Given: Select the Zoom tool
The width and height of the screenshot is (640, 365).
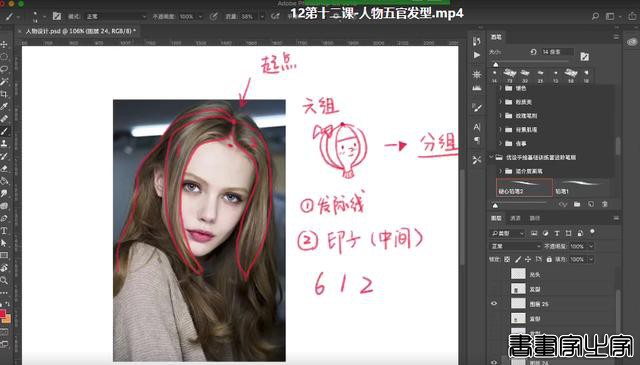Looking at the screenshot, I should click(x=4, y=280).
